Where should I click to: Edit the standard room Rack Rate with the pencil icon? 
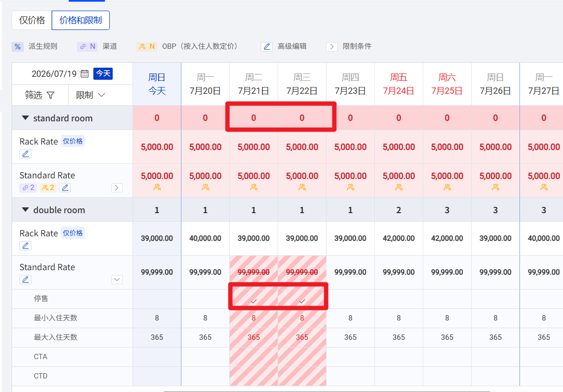tap(26, 154)
